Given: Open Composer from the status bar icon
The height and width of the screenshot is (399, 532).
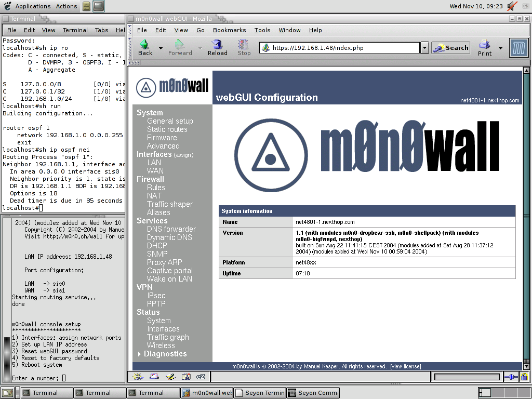Looking at the screenshot, I should click(170, 376).
